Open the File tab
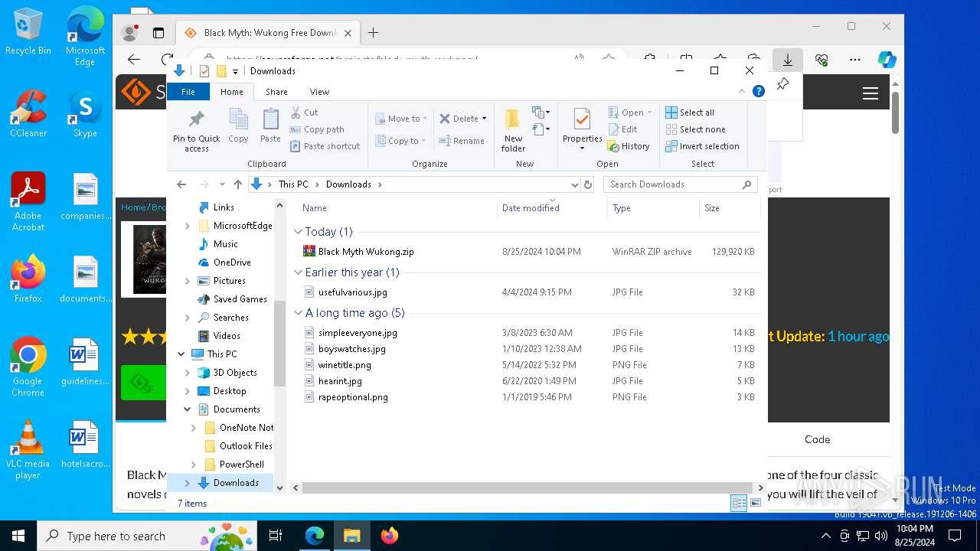This screenshot has height=551, width=980. click(x=188, y=92)
